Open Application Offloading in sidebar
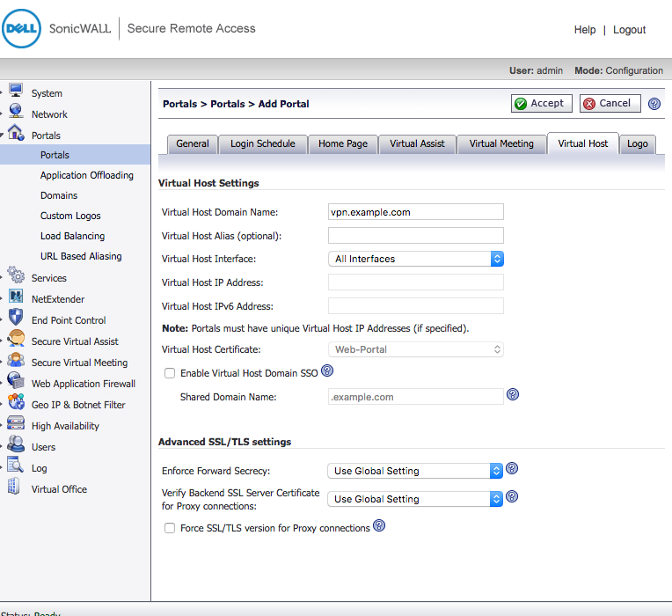The height and width of the screenshot is (616, 672). (87, 175)
